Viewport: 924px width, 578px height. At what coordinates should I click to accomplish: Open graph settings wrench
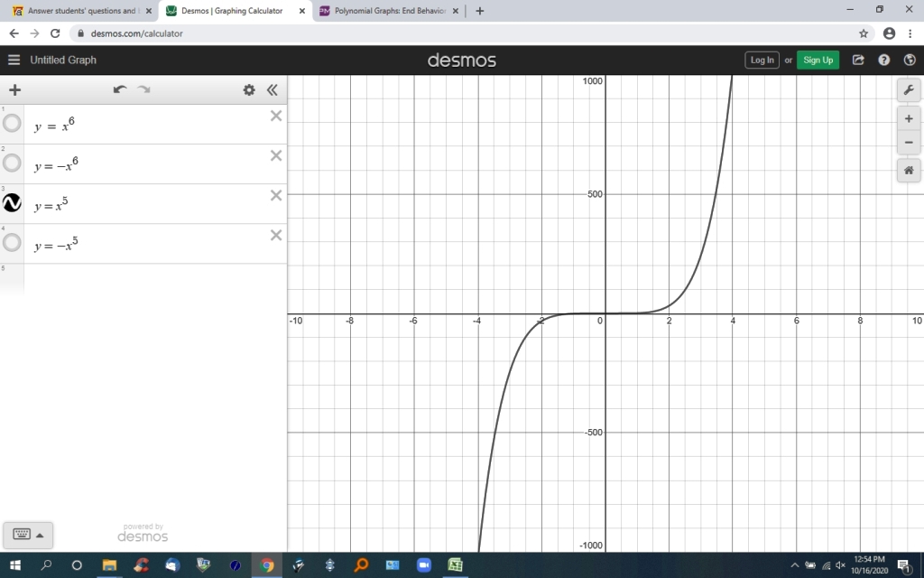(x=909, y=90)
